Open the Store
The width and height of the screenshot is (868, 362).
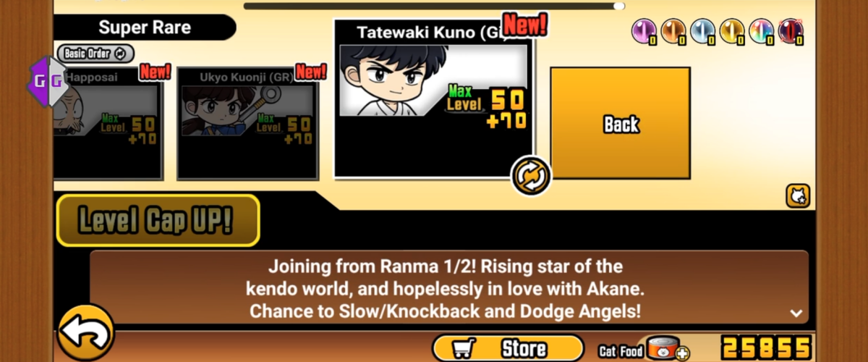point(508,348)
